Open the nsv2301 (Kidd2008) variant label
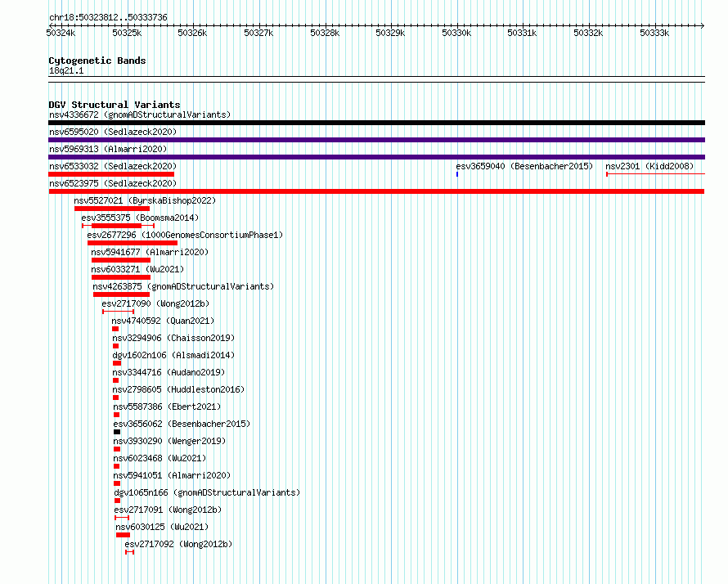728x584 pixels. coord(649,166)
